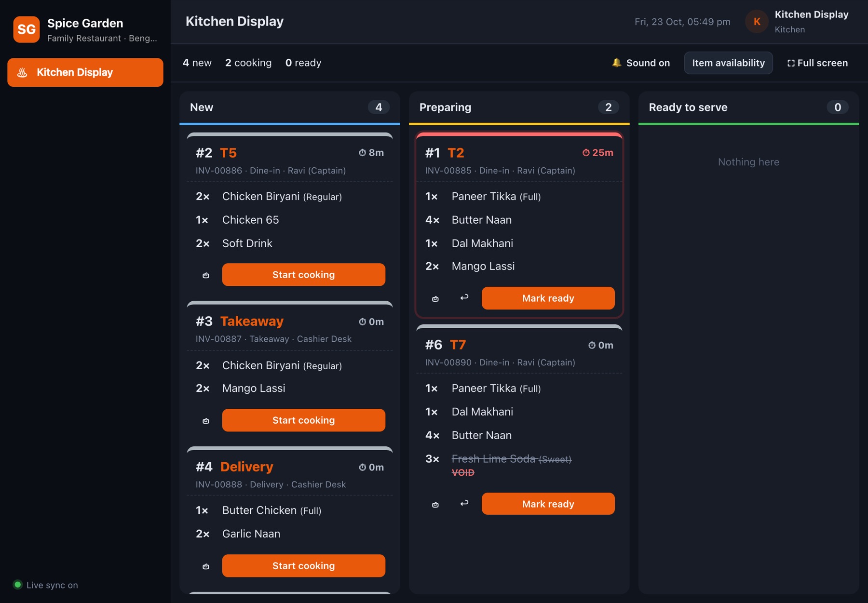
Task: Open the Kitchen Display user profile menu
Action: (797, 22)
